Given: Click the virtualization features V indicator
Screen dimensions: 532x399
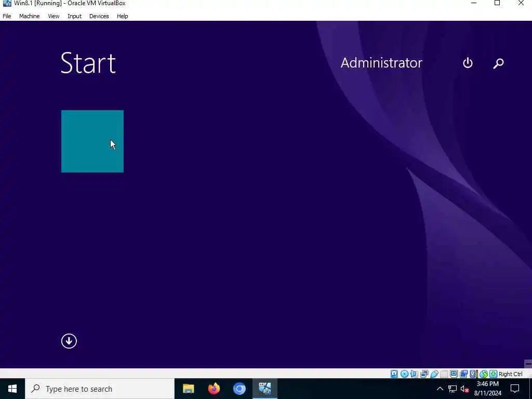Looking at the screenshot, I should [473, 374].
